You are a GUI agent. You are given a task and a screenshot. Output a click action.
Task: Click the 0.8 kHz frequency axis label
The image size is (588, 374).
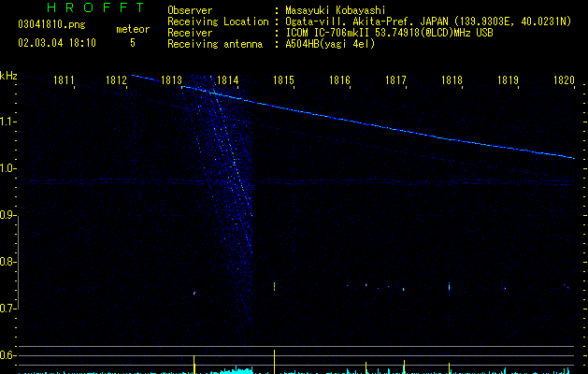pyautogui.click(x=7, y=262)
